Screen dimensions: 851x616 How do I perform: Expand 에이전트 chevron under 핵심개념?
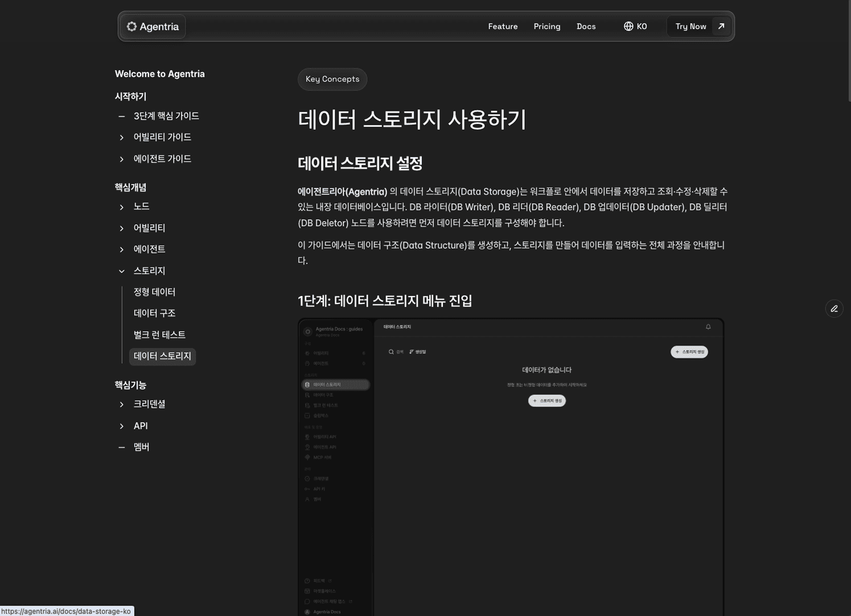pyautogui.click(x=121, y=249)
